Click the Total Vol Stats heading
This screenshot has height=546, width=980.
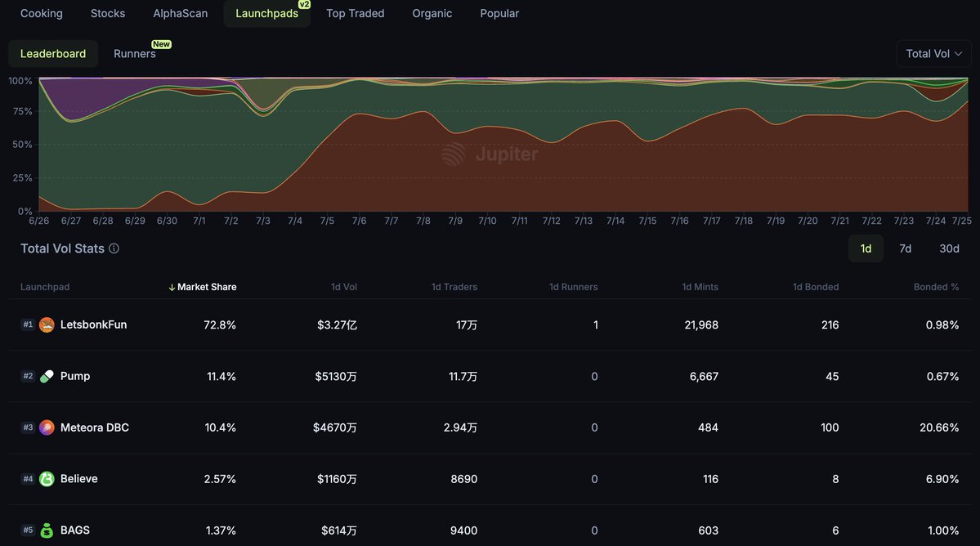62,248
